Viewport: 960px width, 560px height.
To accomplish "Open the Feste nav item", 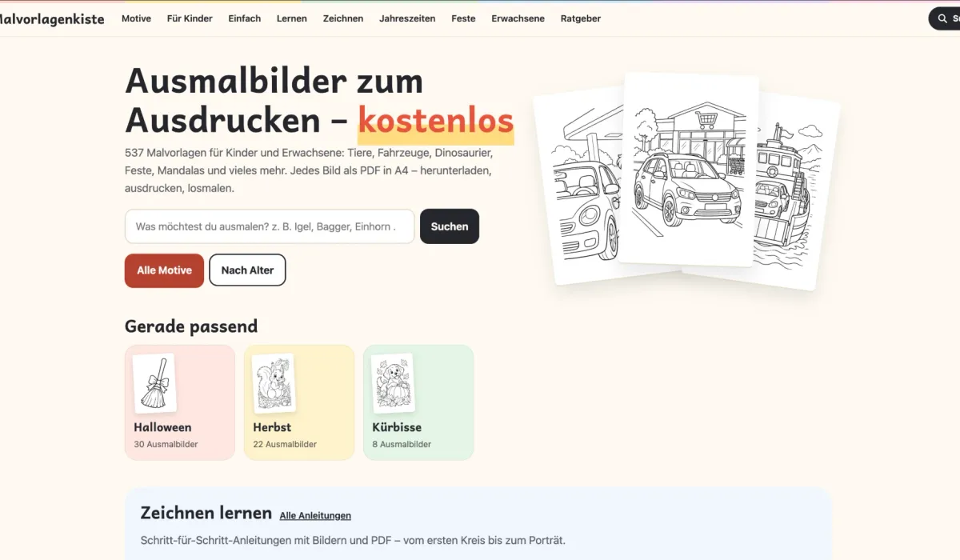I will point(463,18).
